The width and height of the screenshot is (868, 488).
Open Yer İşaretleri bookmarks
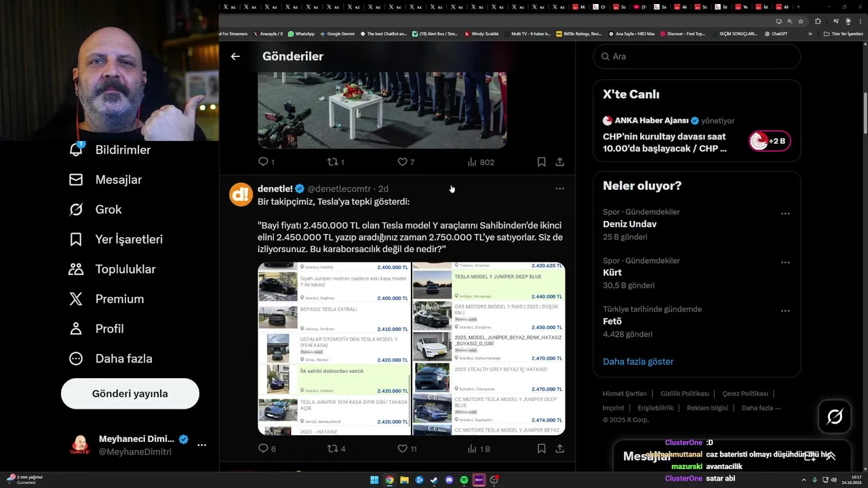[116, 239]
